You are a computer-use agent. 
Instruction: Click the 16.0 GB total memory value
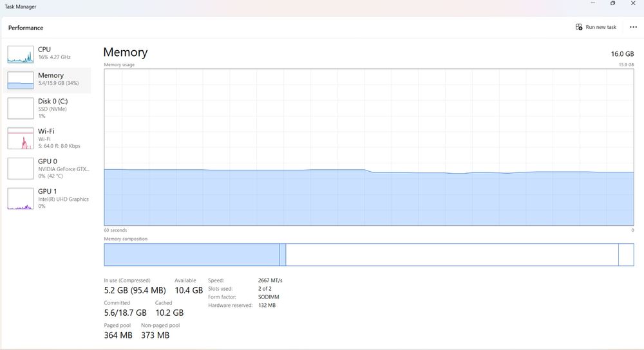pos(622,54)
